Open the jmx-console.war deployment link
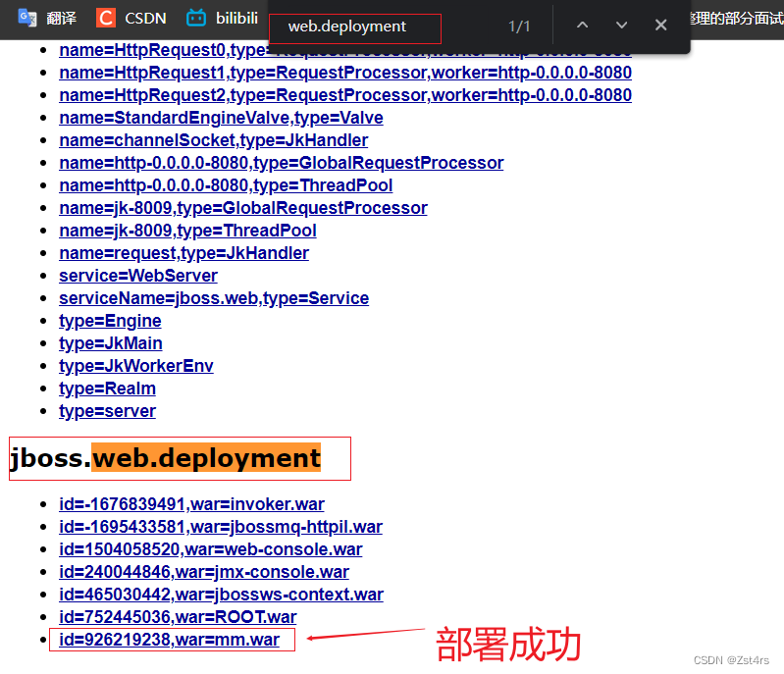Image resolution: width=784 pixels, height=674 pixels. (204, 572)
